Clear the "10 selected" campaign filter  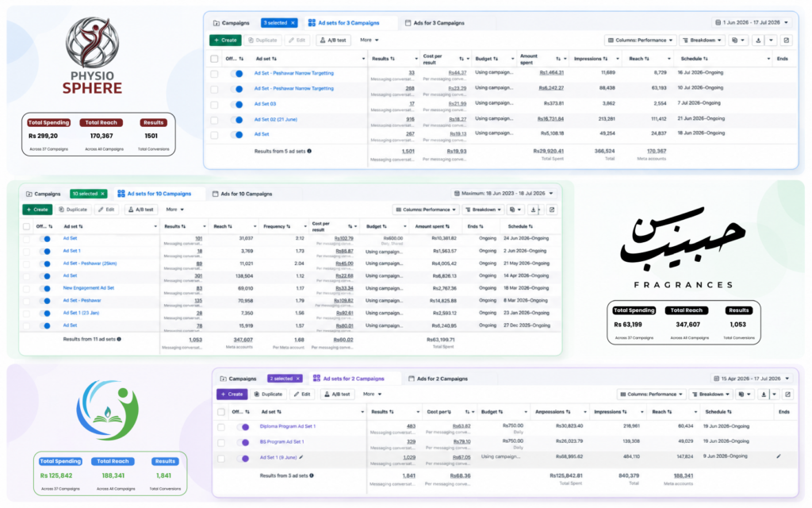click(102, 194)
